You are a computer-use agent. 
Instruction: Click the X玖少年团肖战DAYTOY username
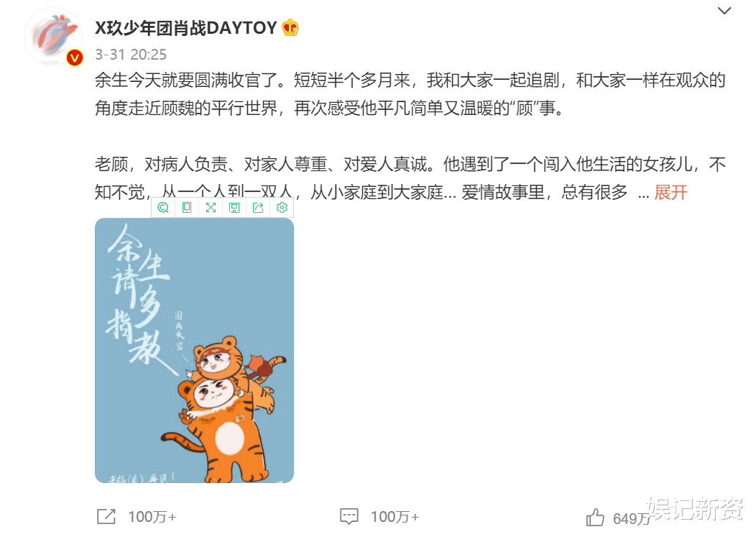186,28
